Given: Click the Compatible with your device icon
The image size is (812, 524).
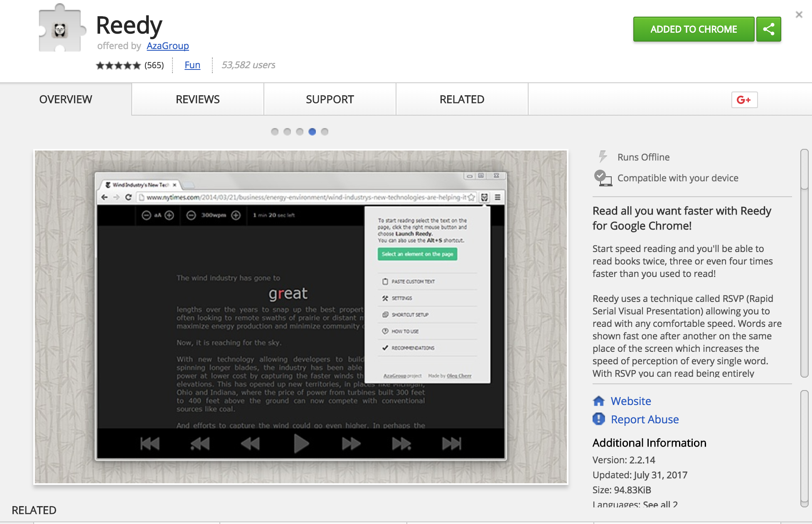Looking at the screenshot, I should click(603, 178).
